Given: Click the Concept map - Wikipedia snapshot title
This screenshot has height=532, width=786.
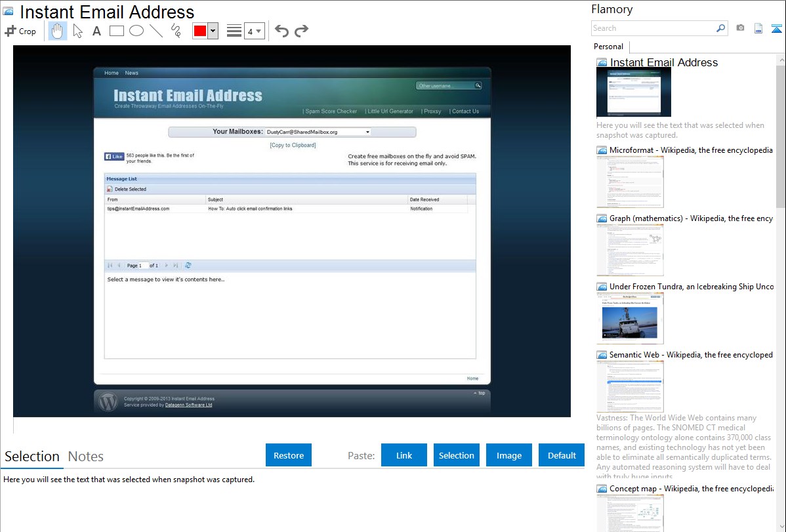Looking at the screenshot, I should [x=692, y=488].
